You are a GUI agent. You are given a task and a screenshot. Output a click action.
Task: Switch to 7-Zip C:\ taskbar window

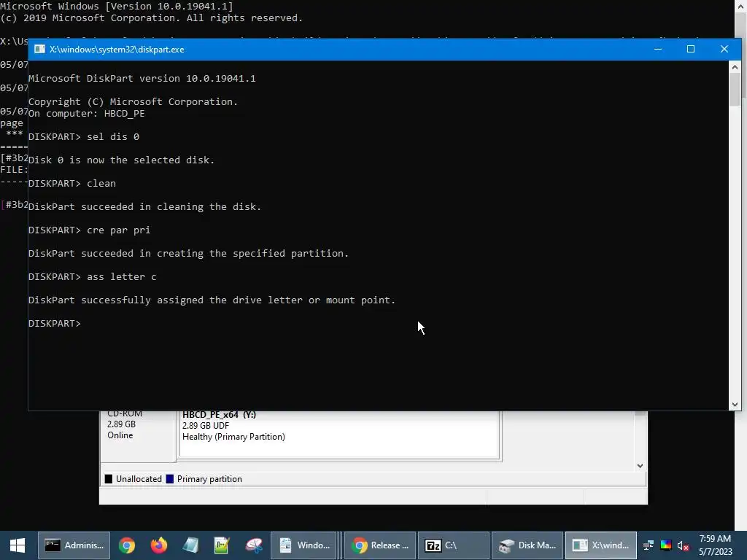[454, 545]
